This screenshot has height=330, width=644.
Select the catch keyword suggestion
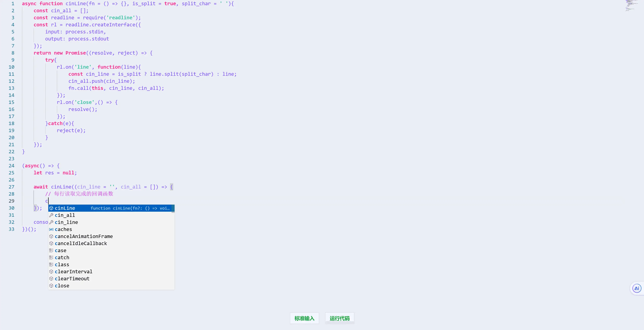point(62,257)
